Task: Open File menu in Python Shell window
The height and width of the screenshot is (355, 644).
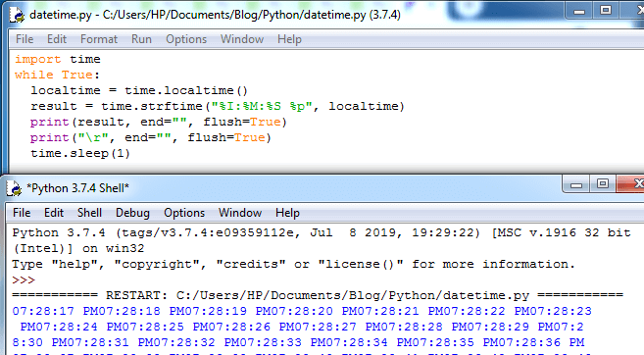Action: tap(22, 213)
